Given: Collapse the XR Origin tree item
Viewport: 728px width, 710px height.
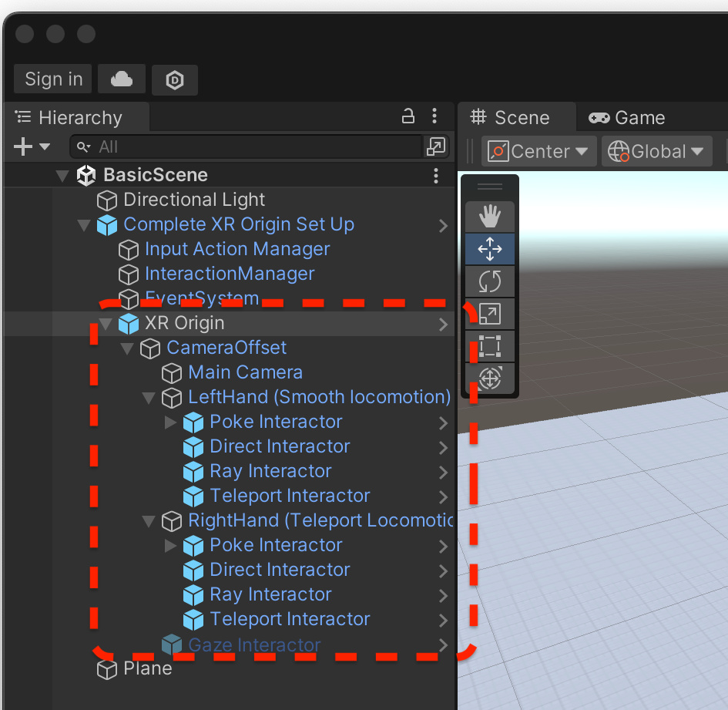Looking at the screenshot, I should point(106,323).
